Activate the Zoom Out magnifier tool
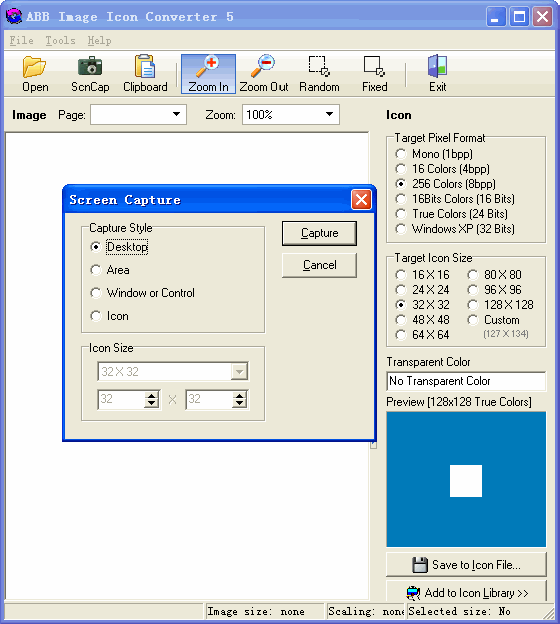Screen dimensions: 560x624 point(263,74)
